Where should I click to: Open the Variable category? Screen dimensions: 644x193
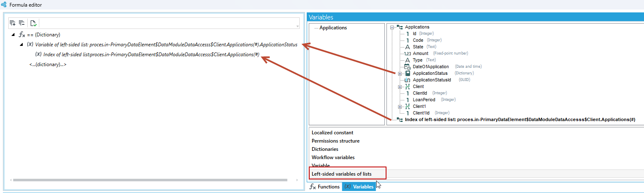(x=321, y=165)
